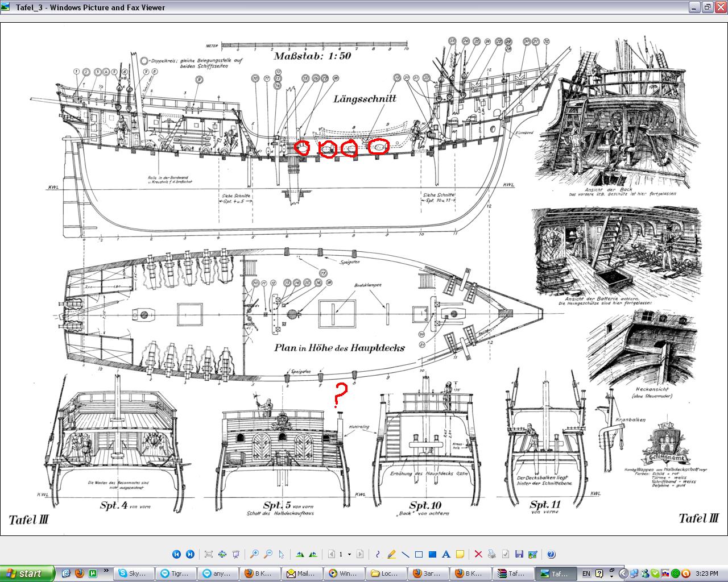Open Picture Viewer help
This screenshot has height=582, width=728.
point(551,554)
